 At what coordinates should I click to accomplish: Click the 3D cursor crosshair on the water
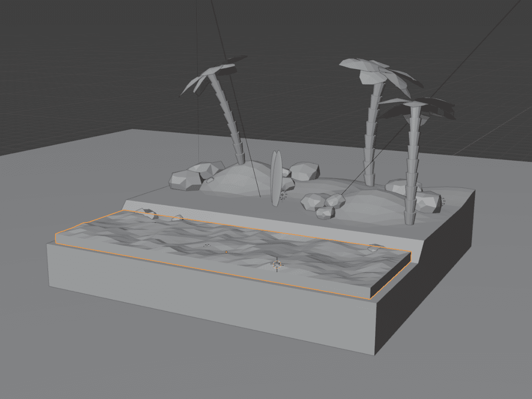coord(277,266)
